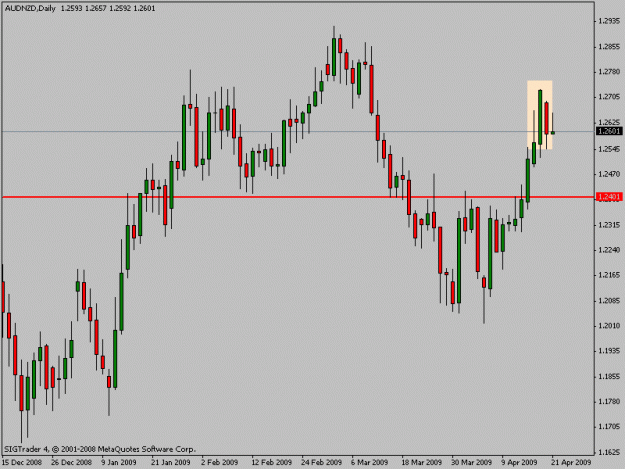
Task: Click the 1.2705 price scale label
Action: point(610,97)
